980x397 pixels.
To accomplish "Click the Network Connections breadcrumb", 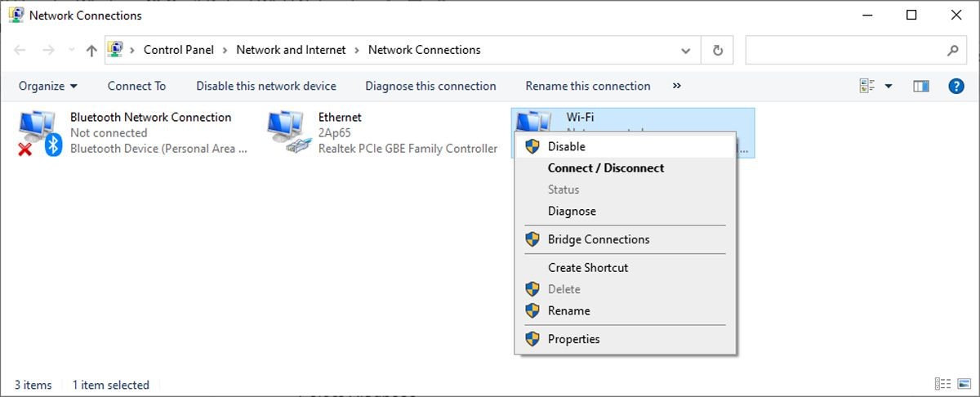I will pyautogui.click(x=424, y=50).
